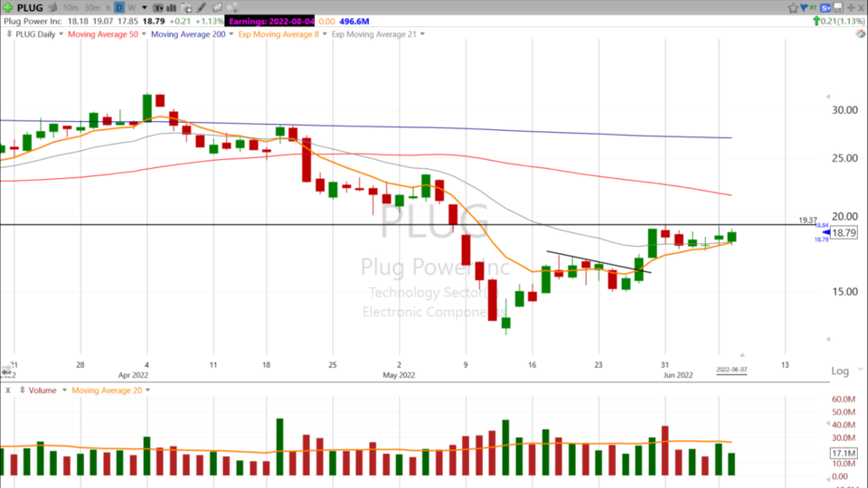Click the 25.00 price axis label
The height and width of the screenshot is (488, 868).
[844, 158]
